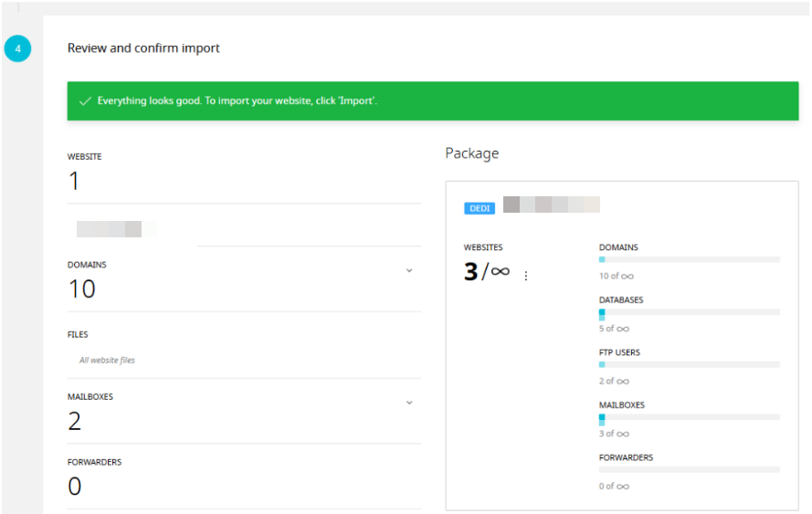
Task: Click the Package heading
Action: [472, 153]
